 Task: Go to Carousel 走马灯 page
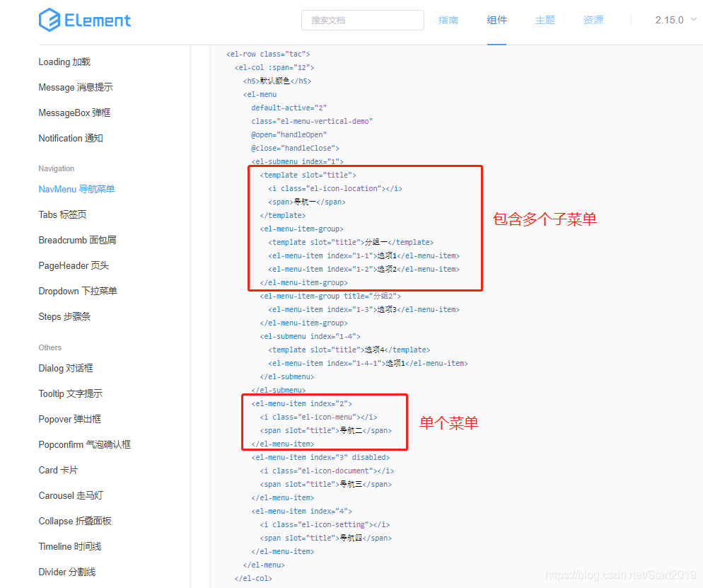click(x=71, y=495)
